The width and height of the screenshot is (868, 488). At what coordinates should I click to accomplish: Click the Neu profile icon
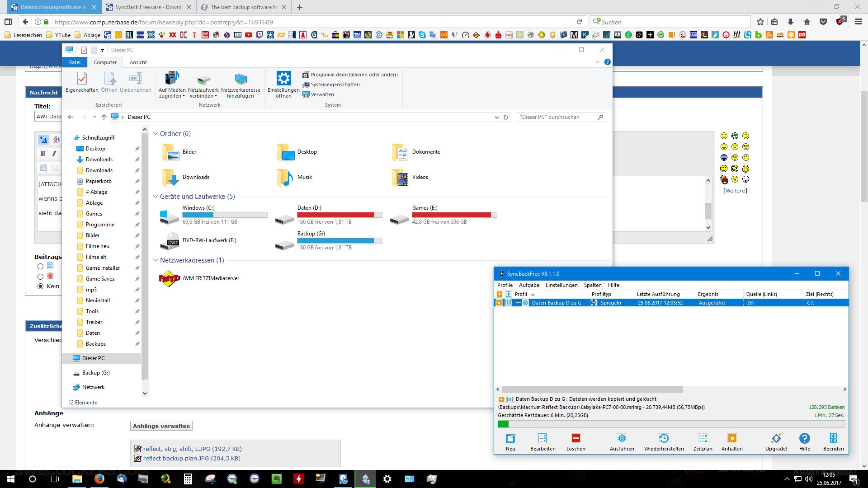[x=510, y=438]
